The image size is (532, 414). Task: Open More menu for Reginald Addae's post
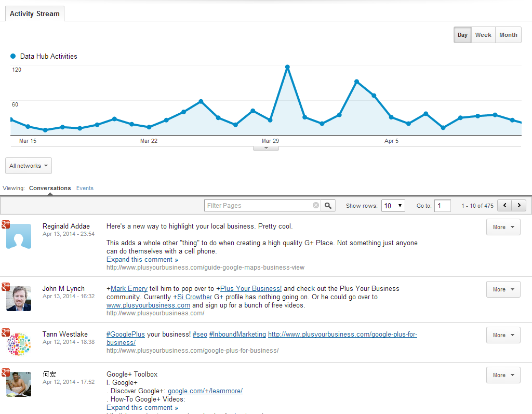(x=503, y=227)
